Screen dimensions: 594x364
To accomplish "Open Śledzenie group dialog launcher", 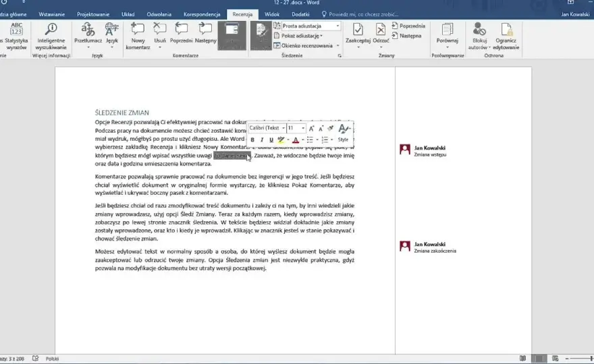I will pos(340,56).
